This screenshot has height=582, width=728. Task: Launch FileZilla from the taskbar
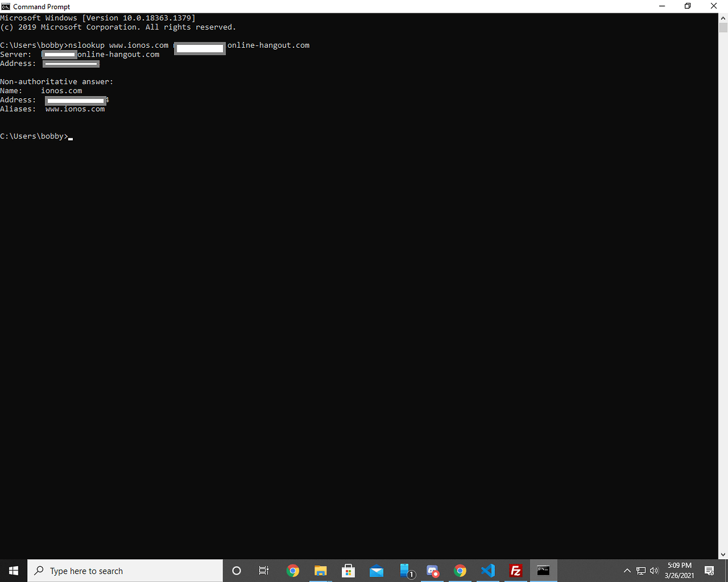pos(515,570)
